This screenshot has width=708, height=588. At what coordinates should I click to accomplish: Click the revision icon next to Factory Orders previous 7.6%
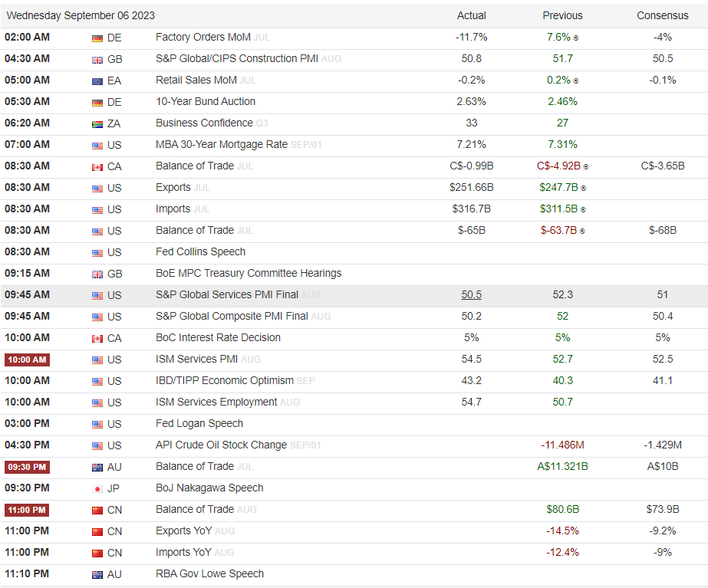pos(576,38)
